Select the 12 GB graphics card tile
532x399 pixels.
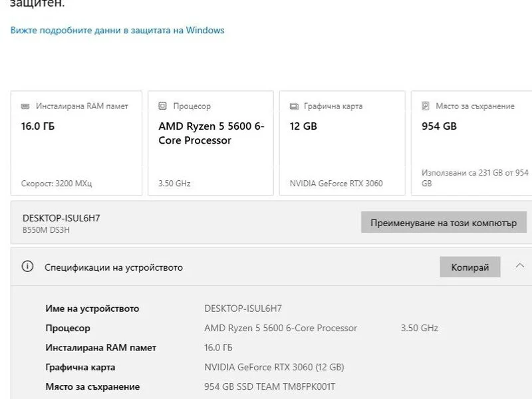(342, 143)
